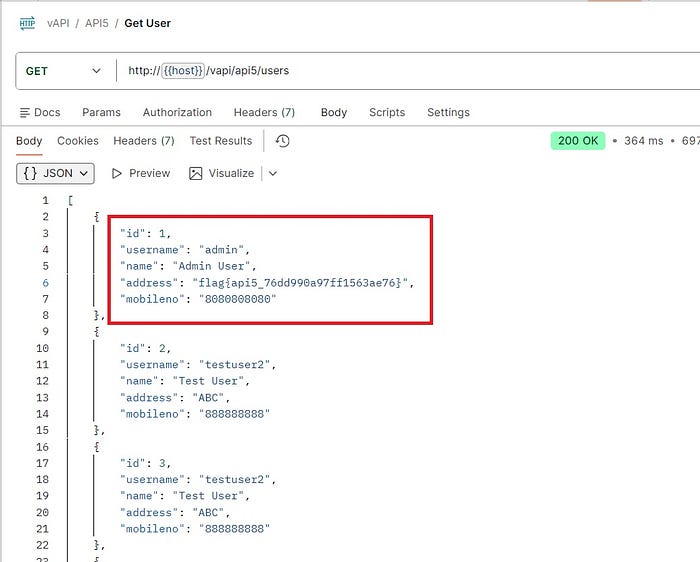Click "888888888" on line 21

pyautogui.click(x=234, y=529)
